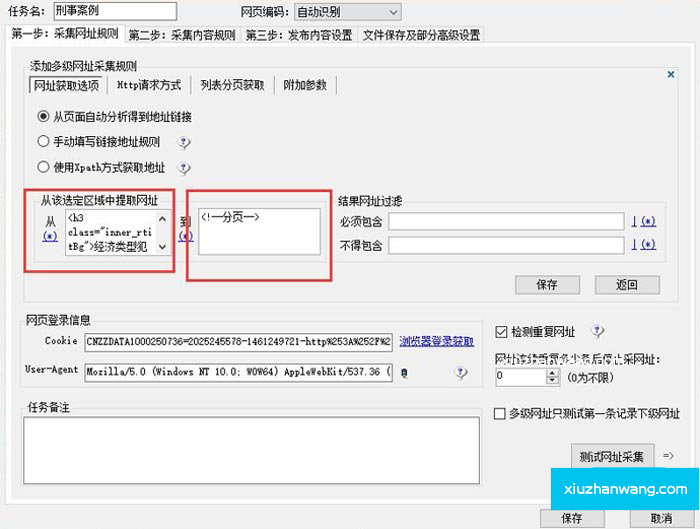The height and width of the screenshot is (529, 700).
Task: Click 浏览器登录获取 link
Action: click(436, 341)
